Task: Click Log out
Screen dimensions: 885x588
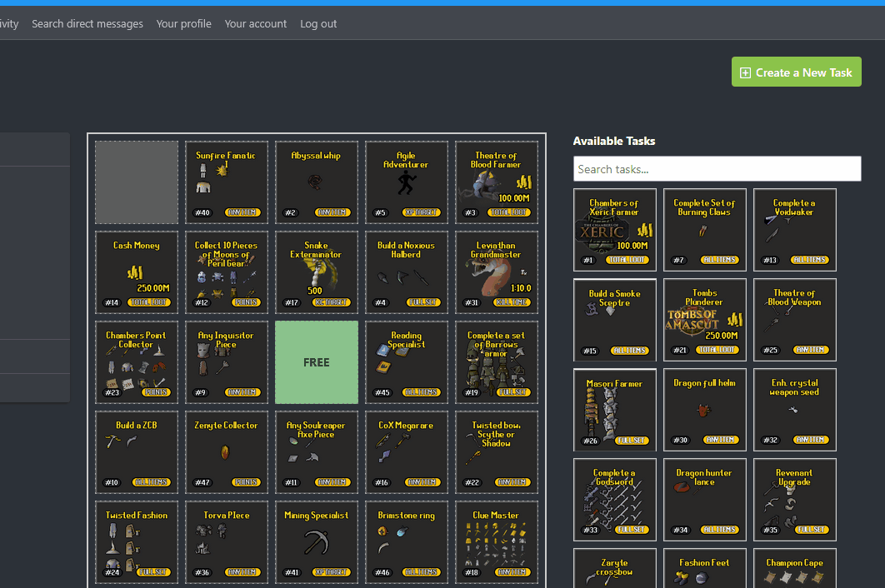Action: 318,23
